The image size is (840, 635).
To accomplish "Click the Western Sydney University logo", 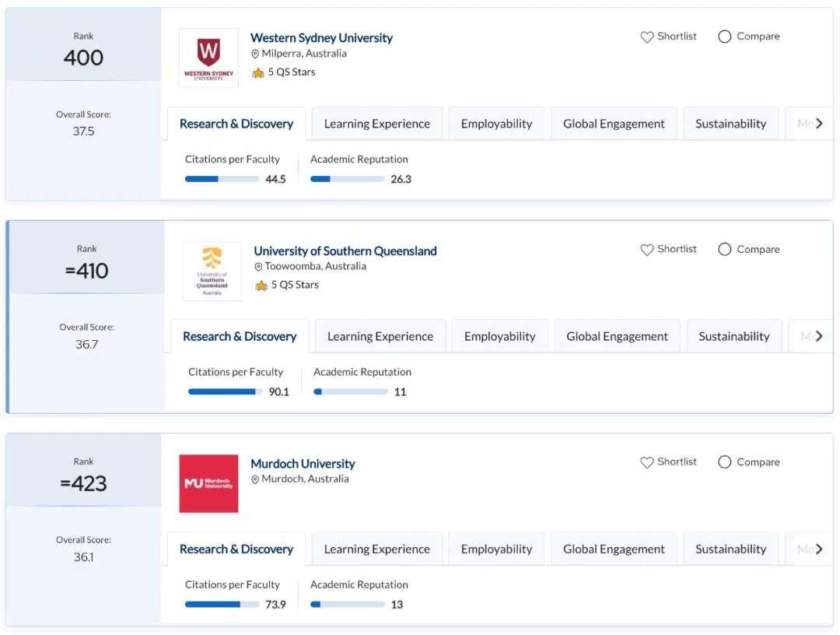I will click(x=208, y=58).
